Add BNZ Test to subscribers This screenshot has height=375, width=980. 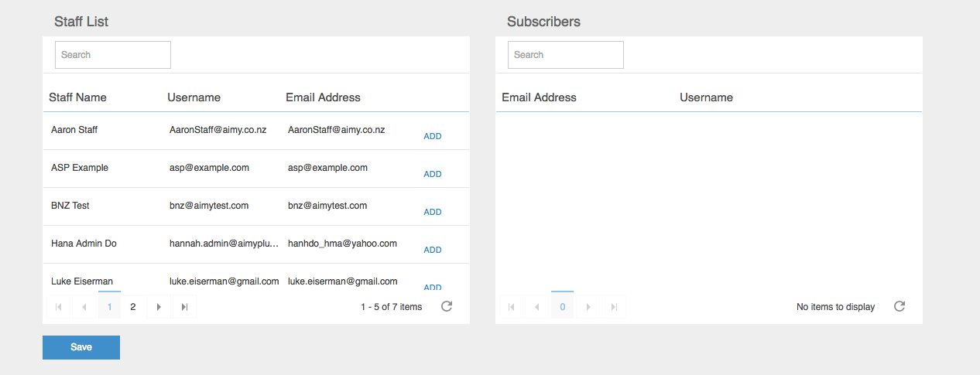point(433,212)
